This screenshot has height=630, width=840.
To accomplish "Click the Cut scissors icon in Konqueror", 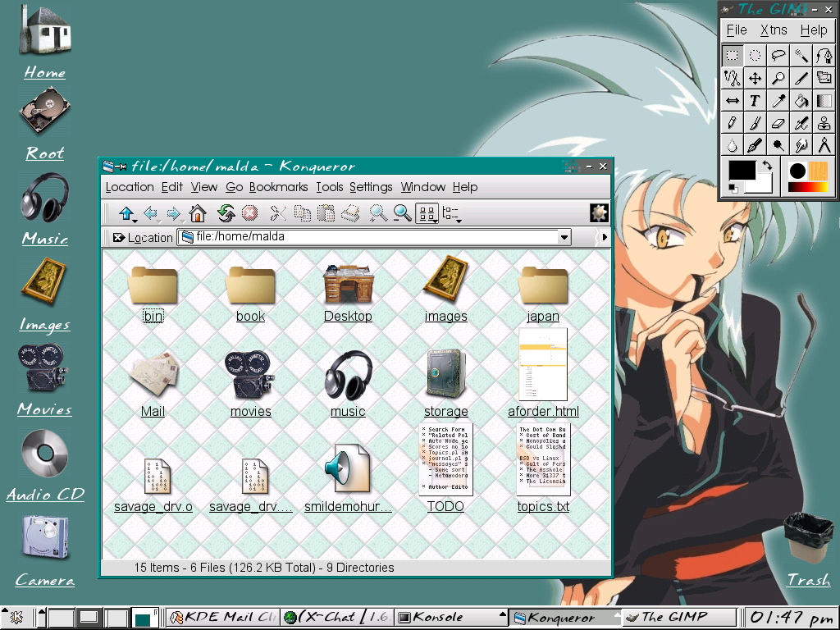I will (x=278, y=213).
